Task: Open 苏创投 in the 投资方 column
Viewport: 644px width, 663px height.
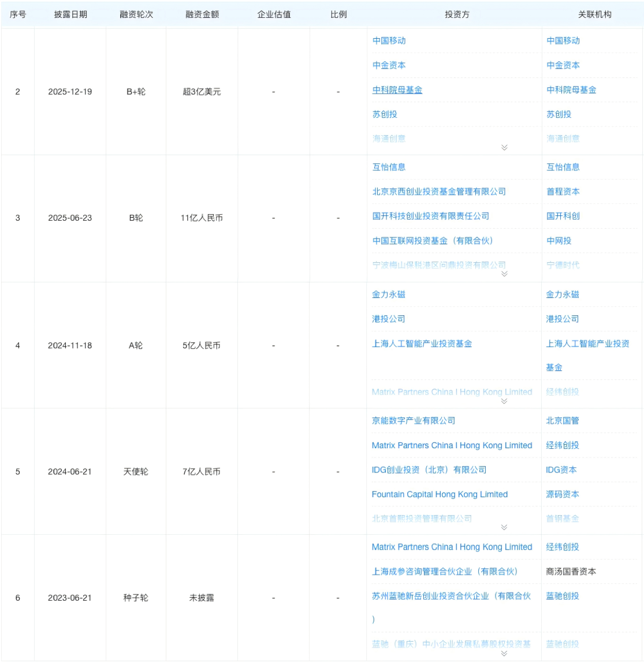Action: coord(385,114)
